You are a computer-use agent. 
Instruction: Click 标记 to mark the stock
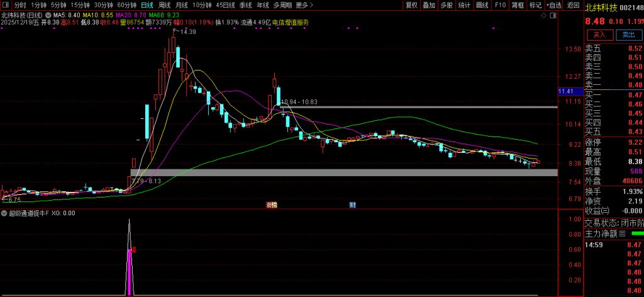[535, 5]
